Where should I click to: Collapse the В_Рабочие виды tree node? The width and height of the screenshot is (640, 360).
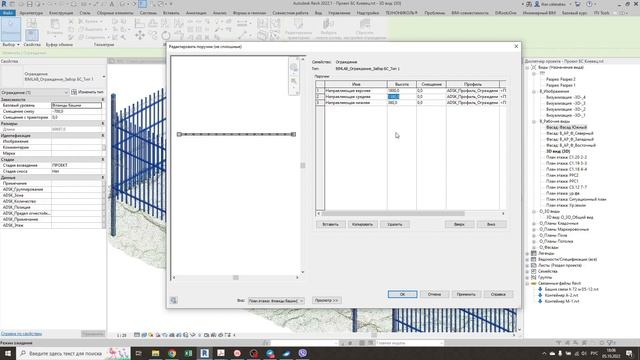(x=533, y=121)
